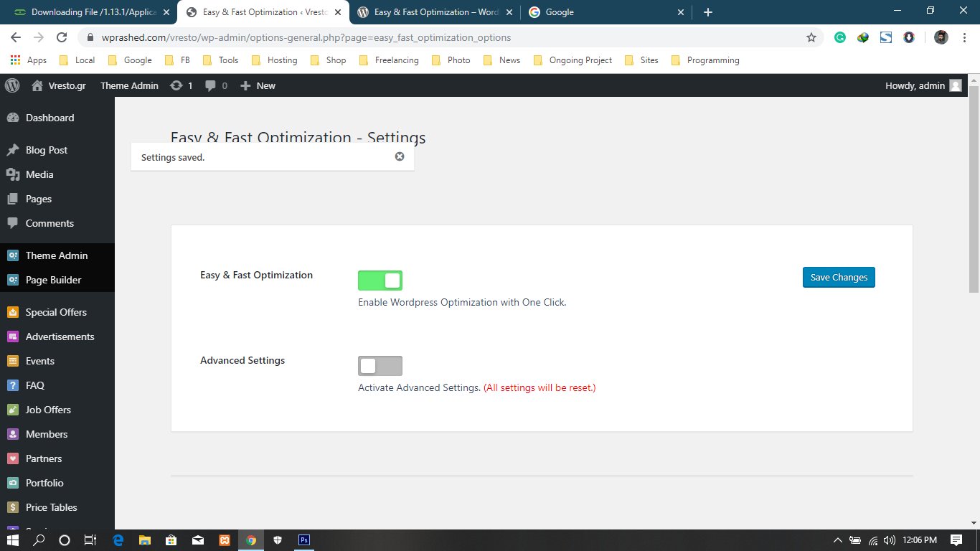980x551 pixels.
Task: Click Theme Admin in the admin bar
Action: click(129, 85)
